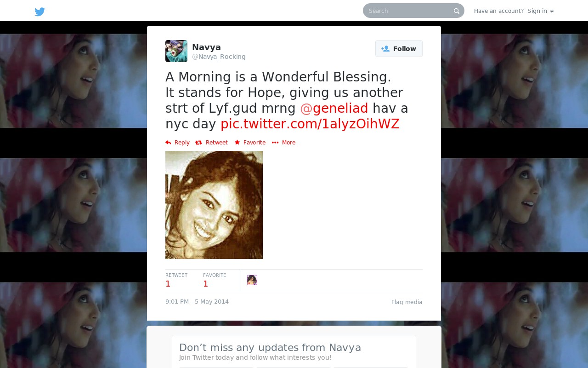Click the search magnifier icon
588x368 pixels.
457,11
